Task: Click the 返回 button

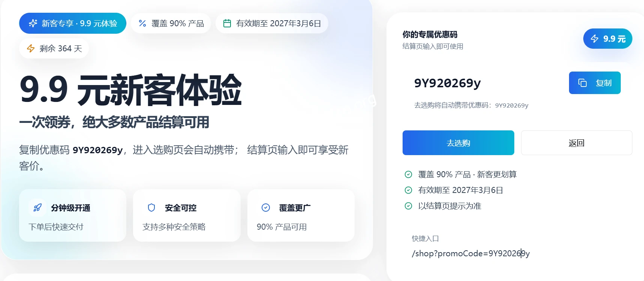Action: (577, 143)
